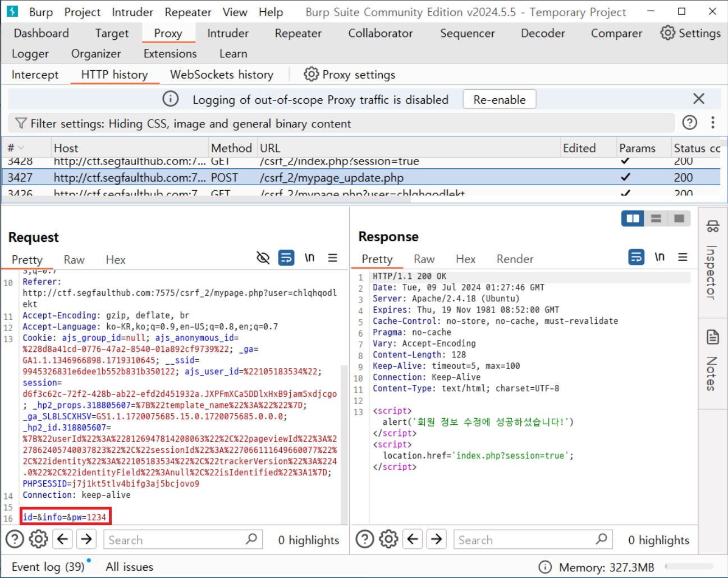Open the Request panel hamburger menu

[333, 258]
